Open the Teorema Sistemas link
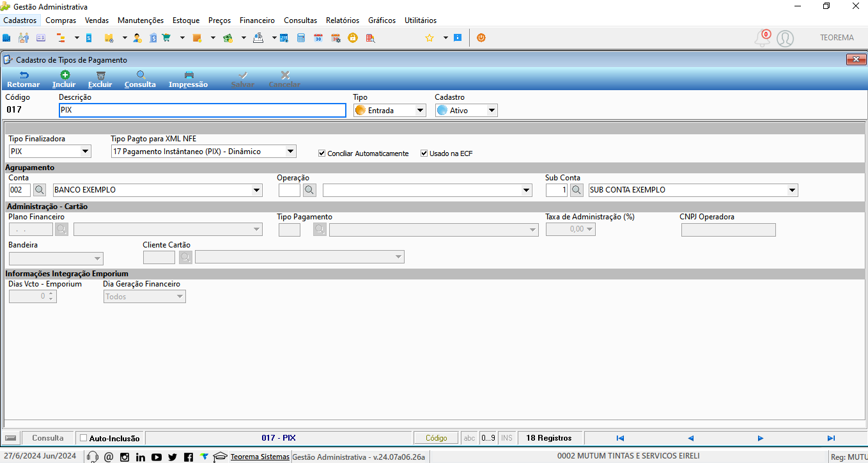This screenshot has height=463, width=868. tap(260, 457)
